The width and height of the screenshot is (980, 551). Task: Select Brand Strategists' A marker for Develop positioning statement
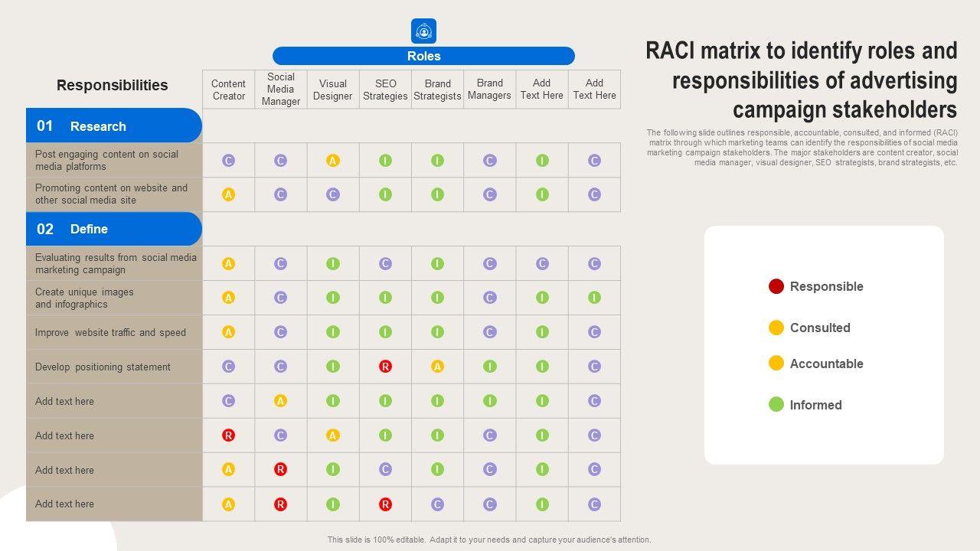coord(437,367)
